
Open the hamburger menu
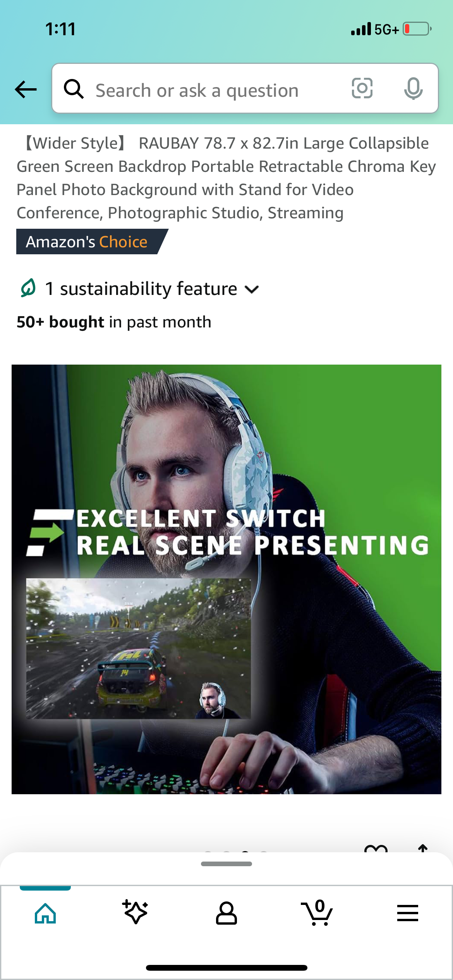[x=407, y=913]
